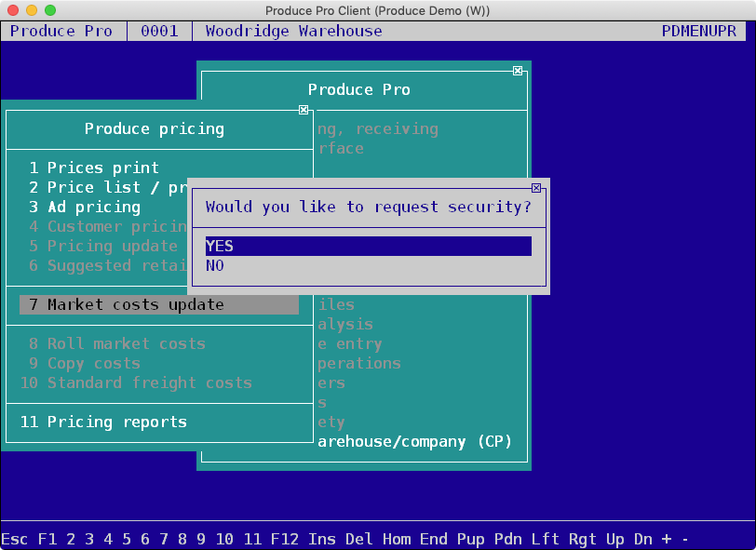The height and width of the screenshot is (550, 756).
Task: Click the Dn key in bottom bar
Action: click(x=642, y=539)
